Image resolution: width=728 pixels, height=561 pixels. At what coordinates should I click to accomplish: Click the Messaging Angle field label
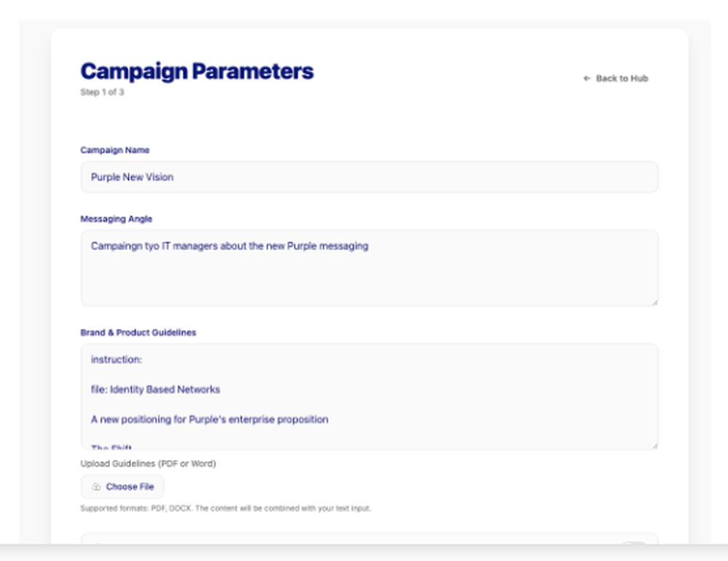tap(116, 219)
